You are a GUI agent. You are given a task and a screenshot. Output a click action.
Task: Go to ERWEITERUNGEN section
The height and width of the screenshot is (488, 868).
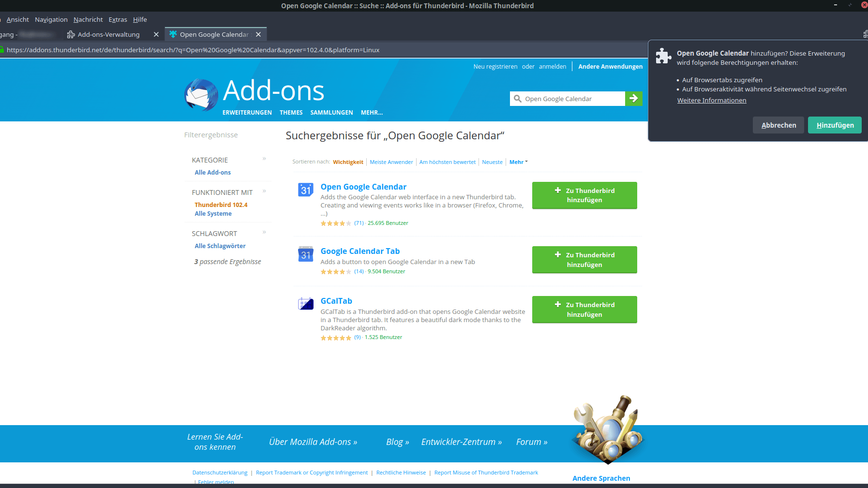click(x=247, y=113)
